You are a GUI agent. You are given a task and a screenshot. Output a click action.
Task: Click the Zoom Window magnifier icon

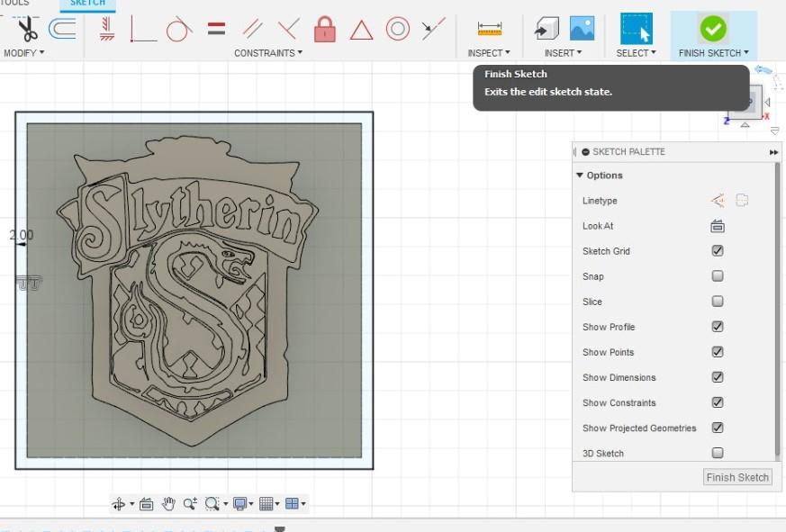click(x=212, y=503)
